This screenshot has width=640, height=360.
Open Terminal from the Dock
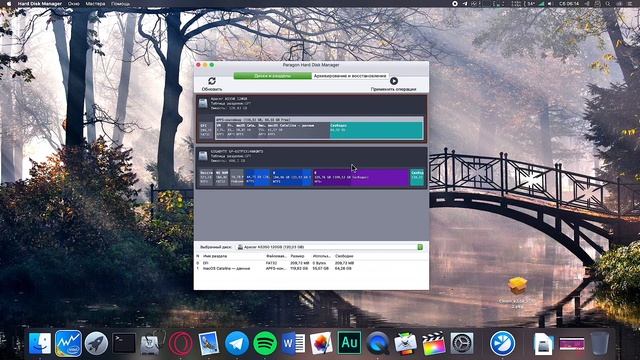pos(124,343)
